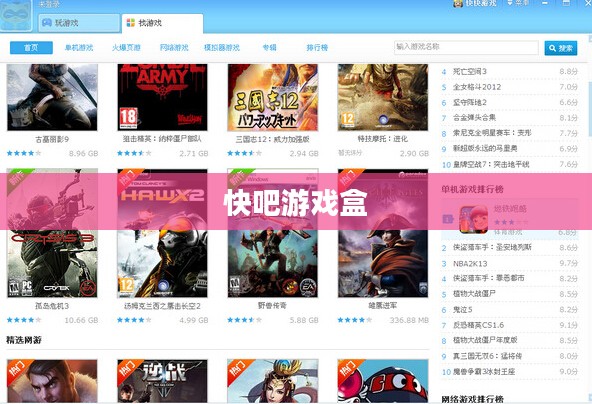This screenshot has height=404, width=592.
Task: Click the 8.96 GB size text
Action: click(83, 153)
